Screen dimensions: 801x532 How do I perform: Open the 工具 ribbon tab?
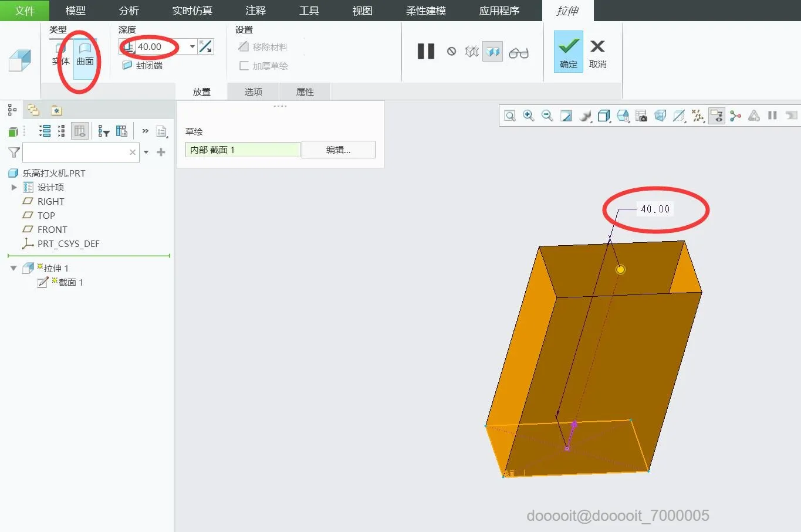tap(309, 11)
